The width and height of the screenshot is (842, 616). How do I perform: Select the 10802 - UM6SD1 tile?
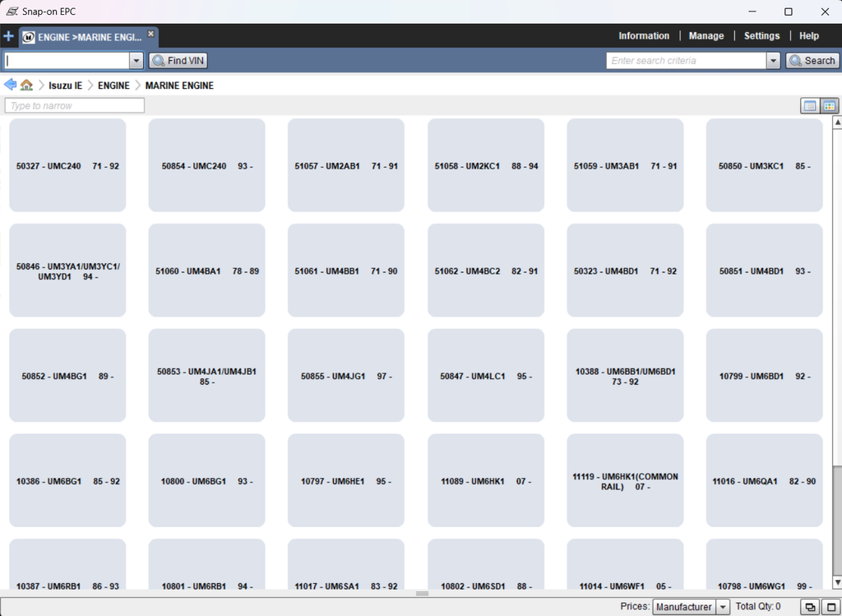[x=486, y=564]
